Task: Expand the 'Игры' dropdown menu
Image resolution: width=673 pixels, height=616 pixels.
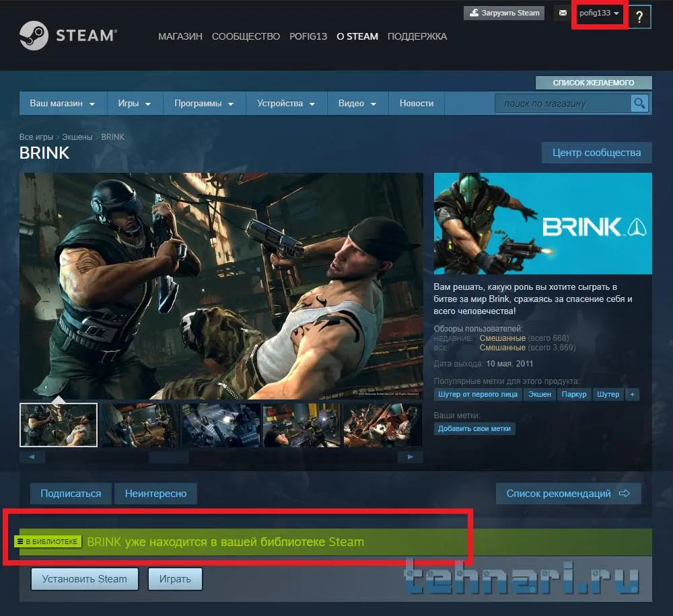Action: coord(135,104)
